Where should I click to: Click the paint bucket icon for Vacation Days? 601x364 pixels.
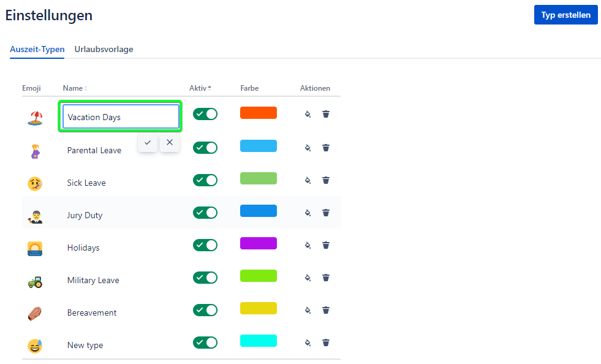(x=308, y=114)
